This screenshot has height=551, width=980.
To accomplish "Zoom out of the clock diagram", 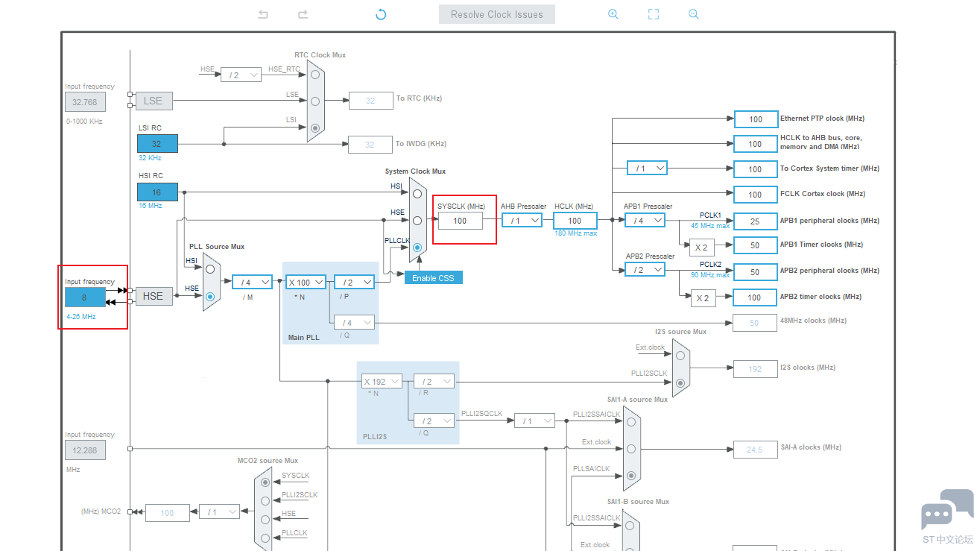I will (694, 14).
